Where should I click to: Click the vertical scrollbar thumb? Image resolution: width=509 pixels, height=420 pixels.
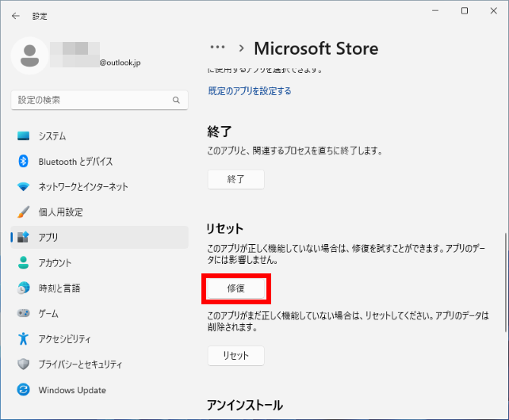pyautogui.click(x=505, y=282)
